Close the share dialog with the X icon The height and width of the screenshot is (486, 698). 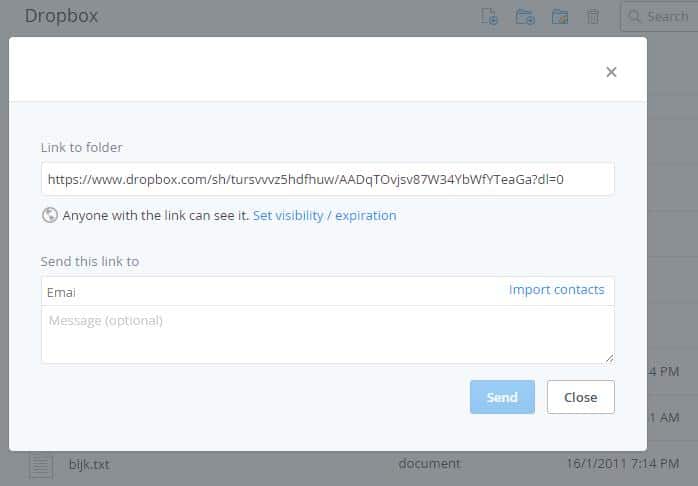pyautogui.click(x=611, y=72)
